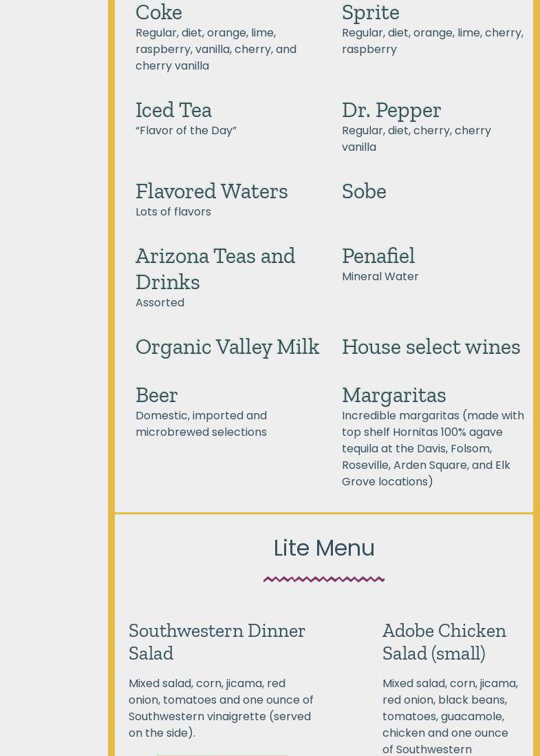Screen dimensions: 540x756
Task: Click the Beer heading
Action: (x=156, y=395)
